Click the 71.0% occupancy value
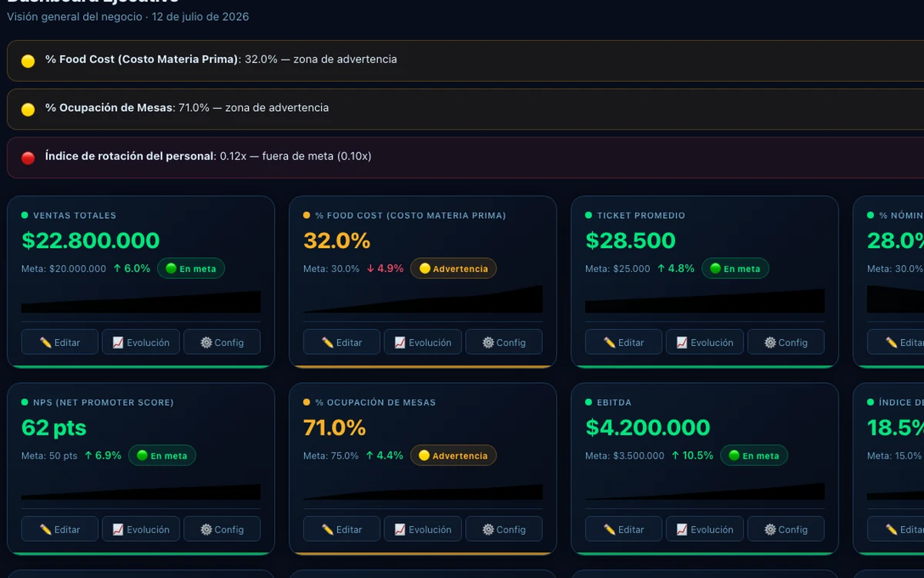The width and height of the screenshot is (924, 578). (335, 428)
